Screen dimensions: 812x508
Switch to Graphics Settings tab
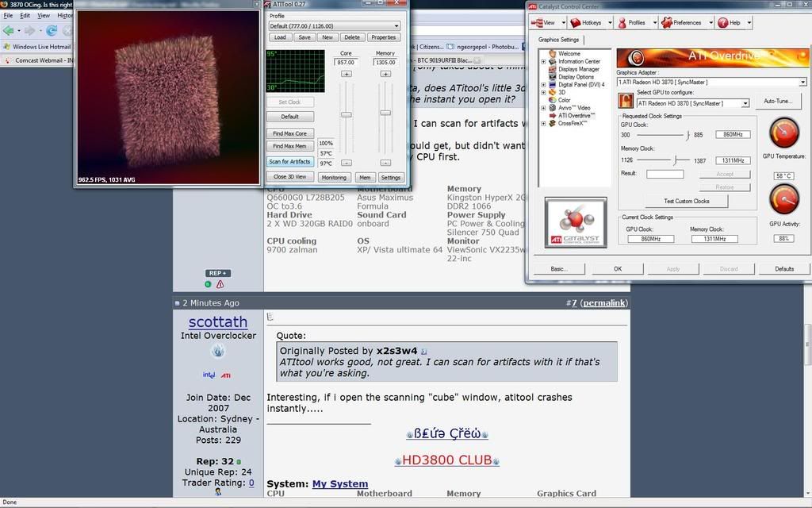click(x=558, y=40)
